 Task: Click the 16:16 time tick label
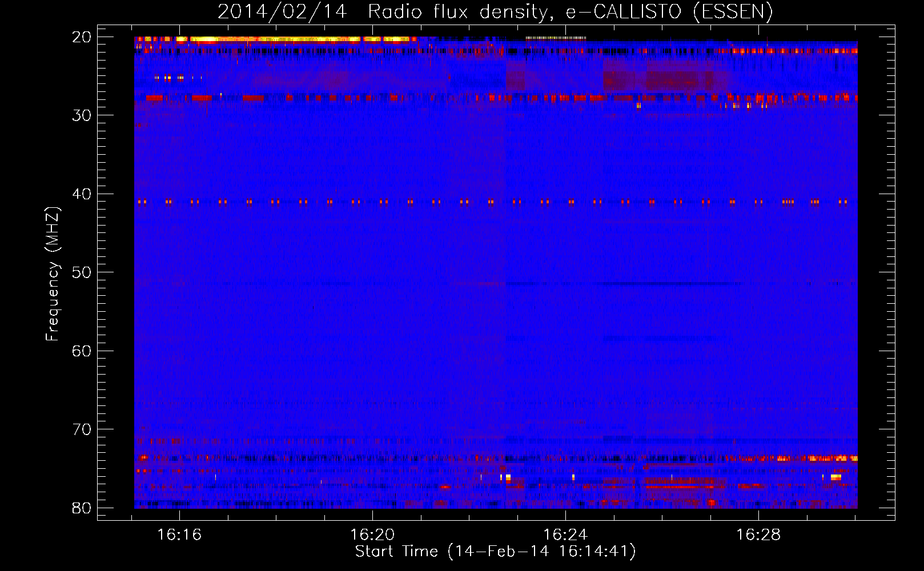click(x=179, y=535)
